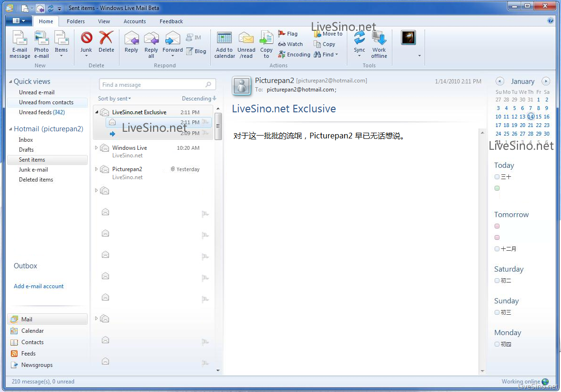Click the Move to button
The image size is (561, 392).
point(328,34)
